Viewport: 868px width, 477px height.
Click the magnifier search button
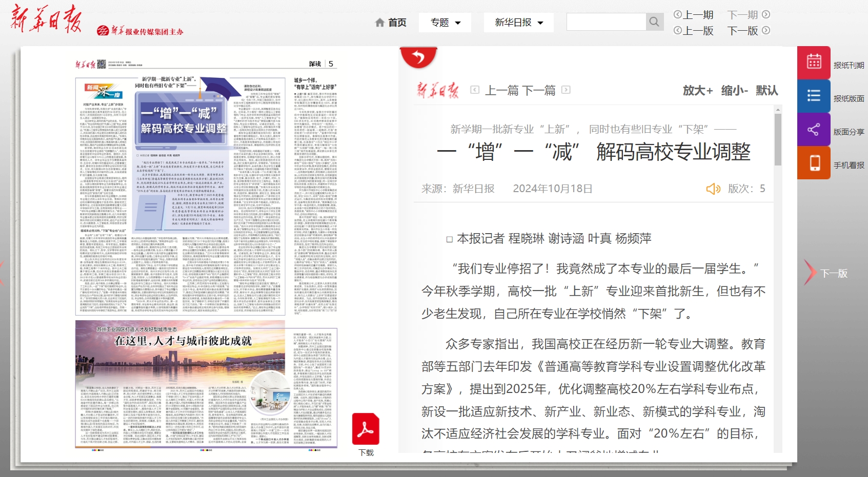coord(655,22)
